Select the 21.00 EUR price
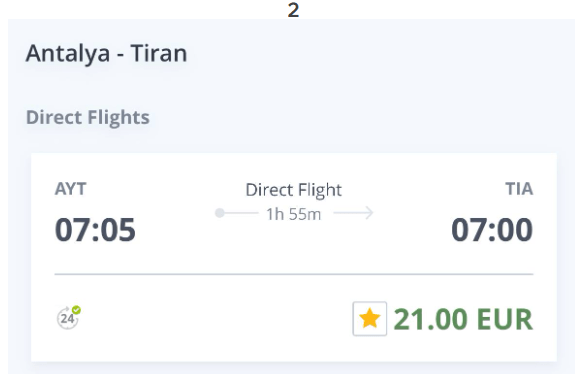 click(x=463, y=319)
